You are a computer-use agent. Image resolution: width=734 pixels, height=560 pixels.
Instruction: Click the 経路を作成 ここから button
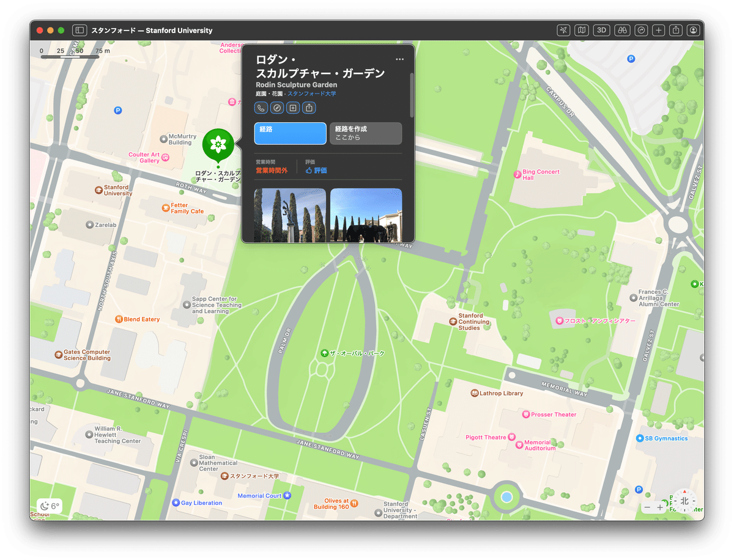tap(366, 133)
